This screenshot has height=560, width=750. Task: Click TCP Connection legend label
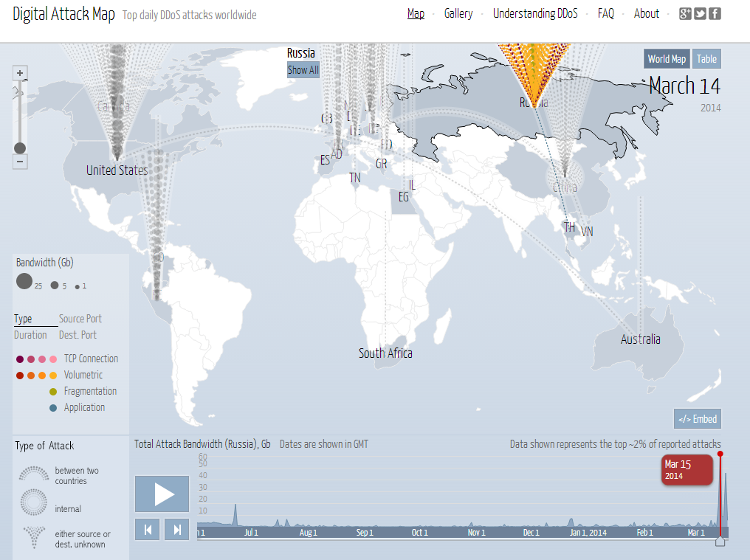click(91, 359)
